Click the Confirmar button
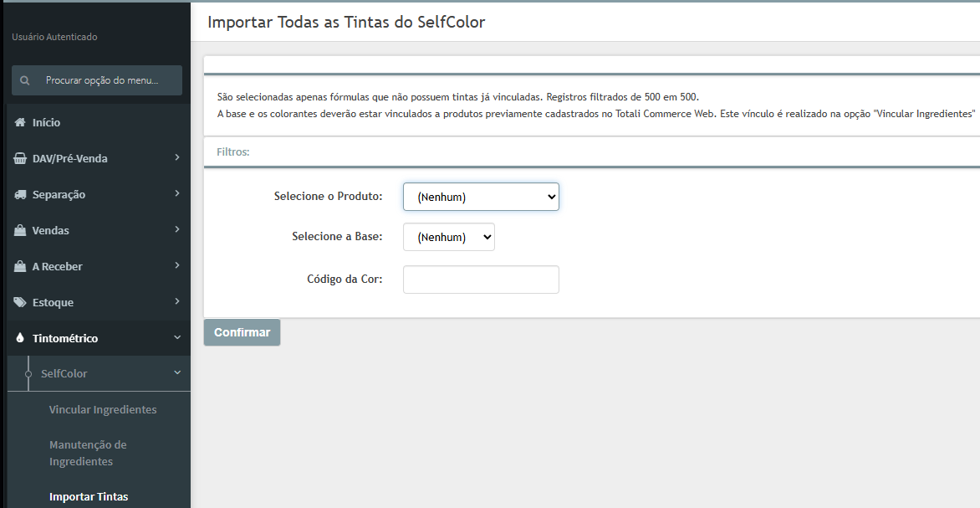 (x=242, y=332)
